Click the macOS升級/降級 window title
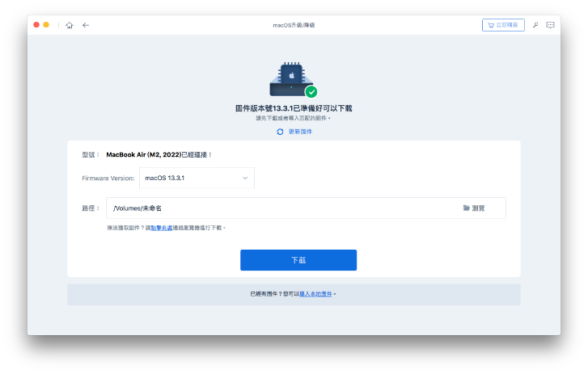 pyautogui.click(x=294, y=25)
